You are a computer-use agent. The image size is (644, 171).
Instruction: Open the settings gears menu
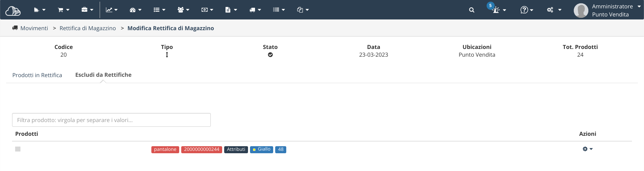coord(554,10)
